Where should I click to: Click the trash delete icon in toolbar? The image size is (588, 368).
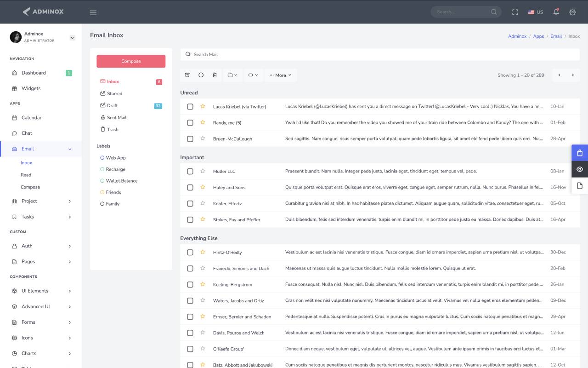click(215, 75)
